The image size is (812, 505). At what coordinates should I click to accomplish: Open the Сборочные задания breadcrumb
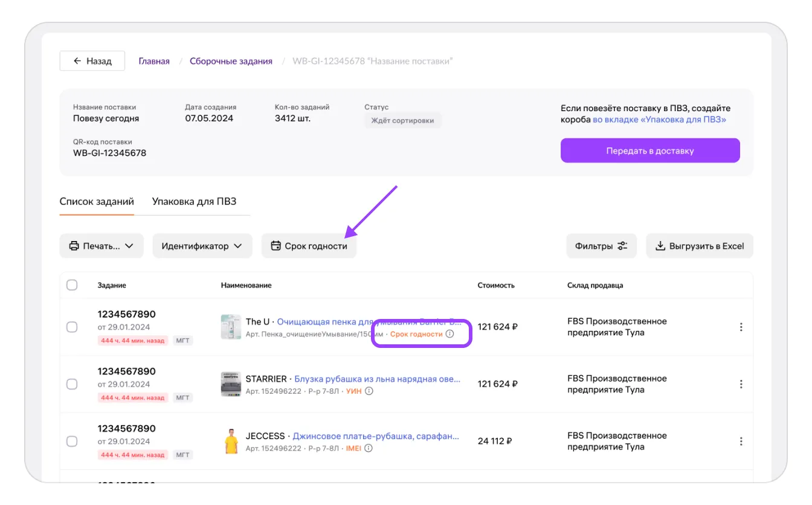pos(231,61)
